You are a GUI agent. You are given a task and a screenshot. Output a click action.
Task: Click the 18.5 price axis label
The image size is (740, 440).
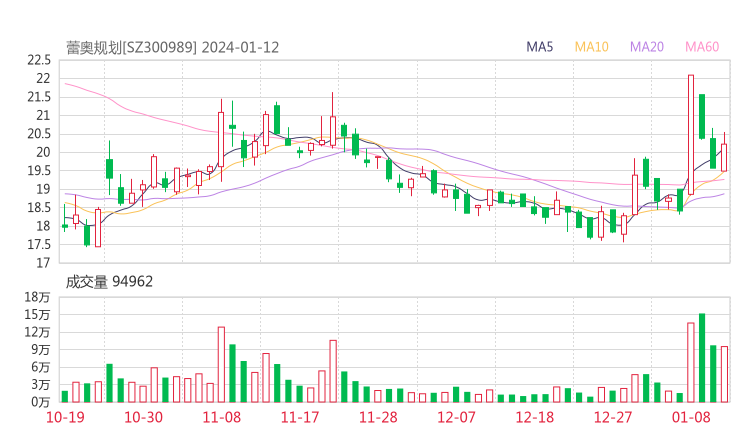tap(39, 208)
